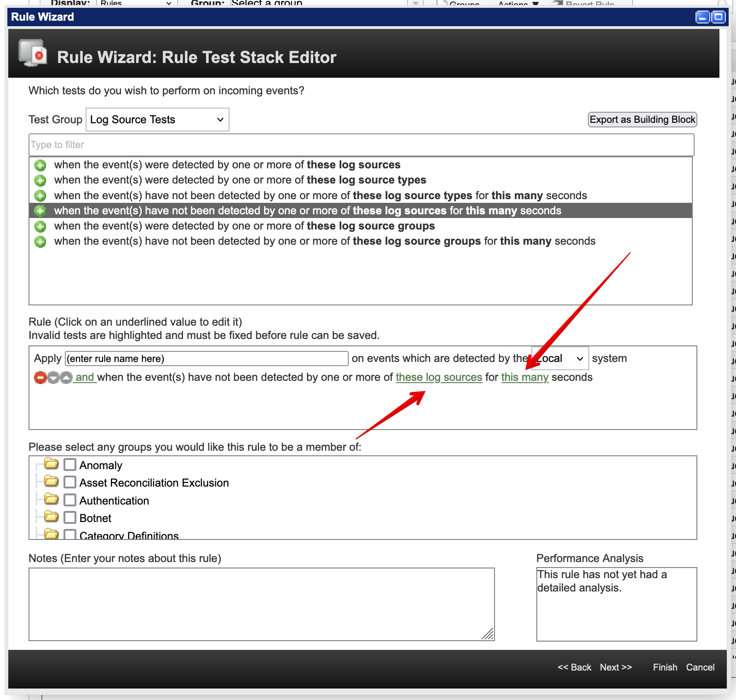Open the Local system dropdown
This screenshot has width=736, height=700.
coord(559,358)
